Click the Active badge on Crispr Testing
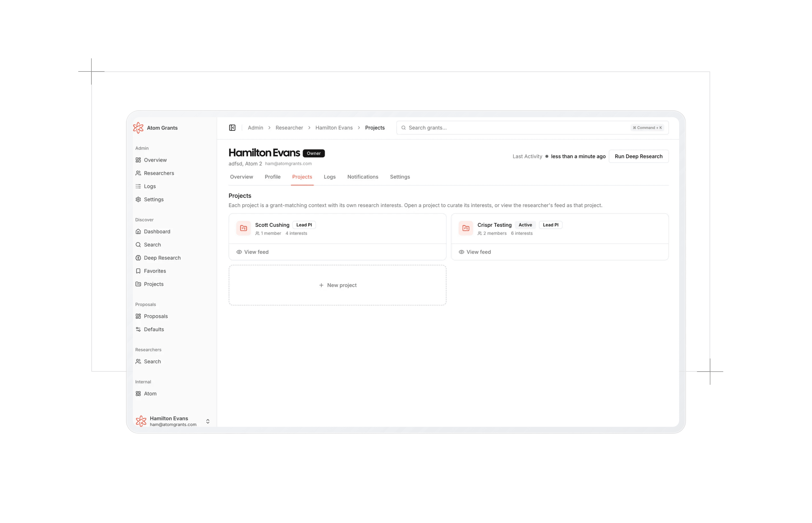 525,225
